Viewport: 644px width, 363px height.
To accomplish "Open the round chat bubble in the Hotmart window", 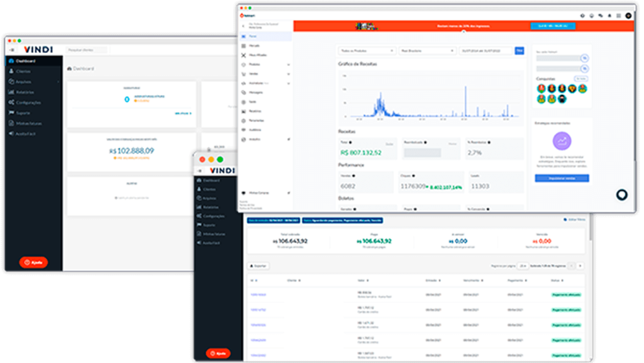I will (x=621, y=195).
